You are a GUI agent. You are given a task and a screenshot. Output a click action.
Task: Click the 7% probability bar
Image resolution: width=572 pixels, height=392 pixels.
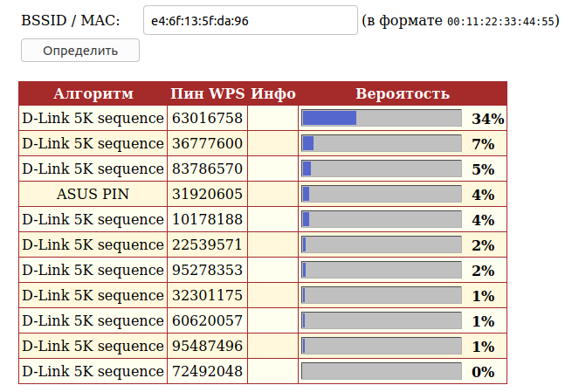381,143
